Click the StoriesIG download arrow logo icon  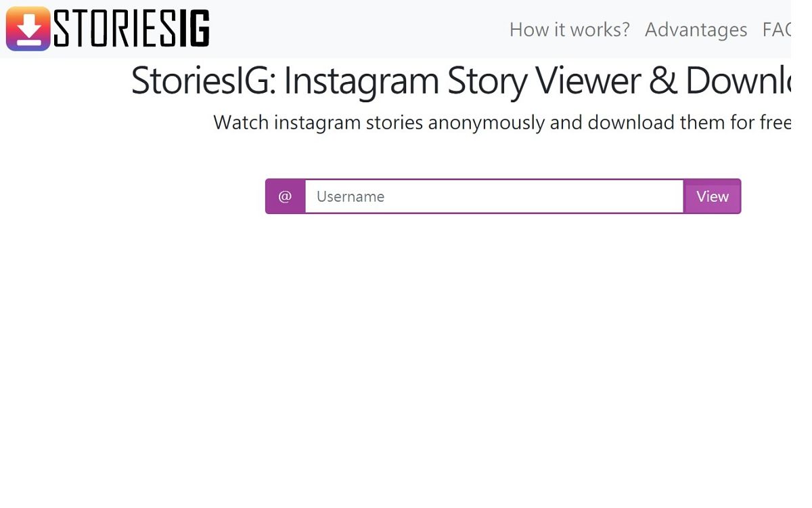tap(28, 28)
